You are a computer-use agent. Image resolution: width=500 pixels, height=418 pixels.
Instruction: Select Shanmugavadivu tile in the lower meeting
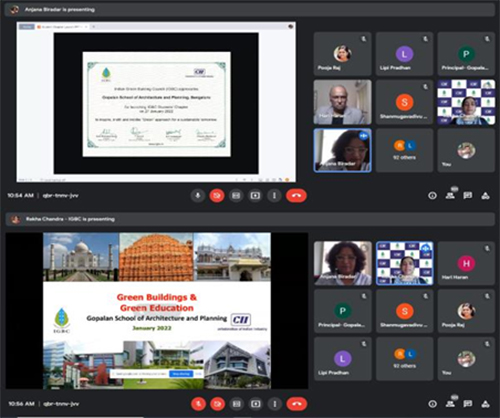point(404,311)
